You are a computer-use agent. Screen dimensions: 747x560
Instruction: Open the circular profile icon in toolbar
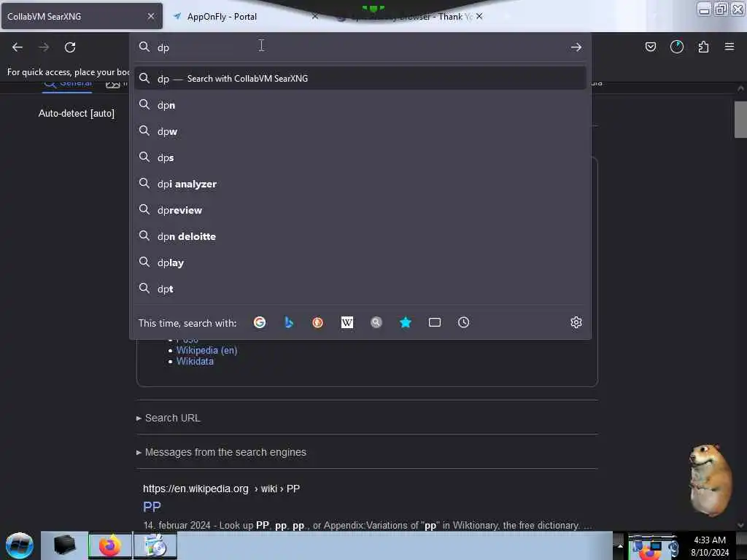coord(676,47)
